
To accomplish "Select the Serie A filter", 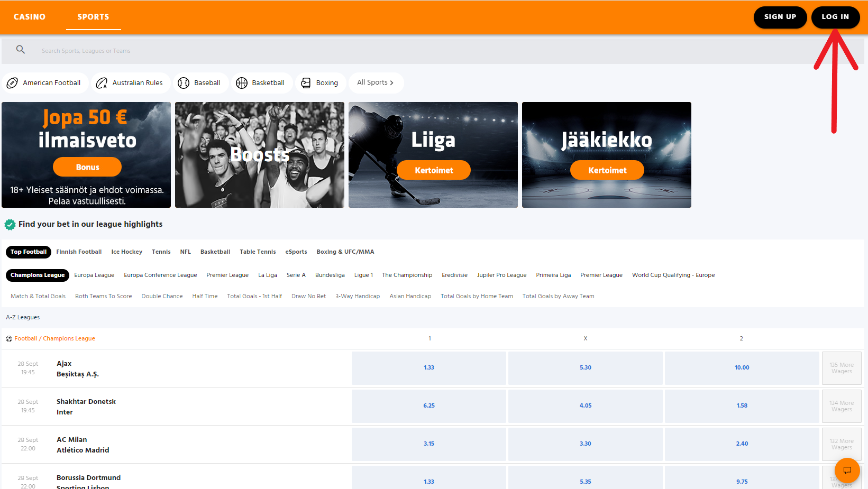I will coord(296,275).
